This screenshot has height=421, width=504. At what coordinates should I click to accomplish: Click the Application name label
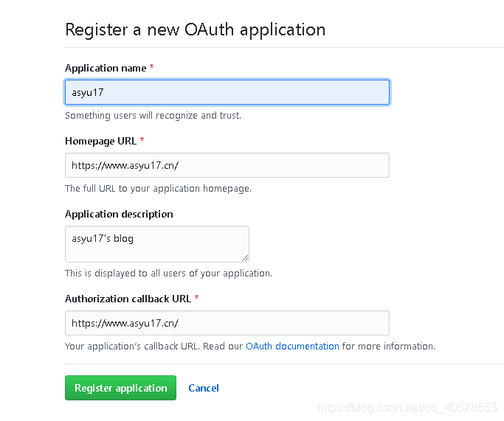click(106, 68)
